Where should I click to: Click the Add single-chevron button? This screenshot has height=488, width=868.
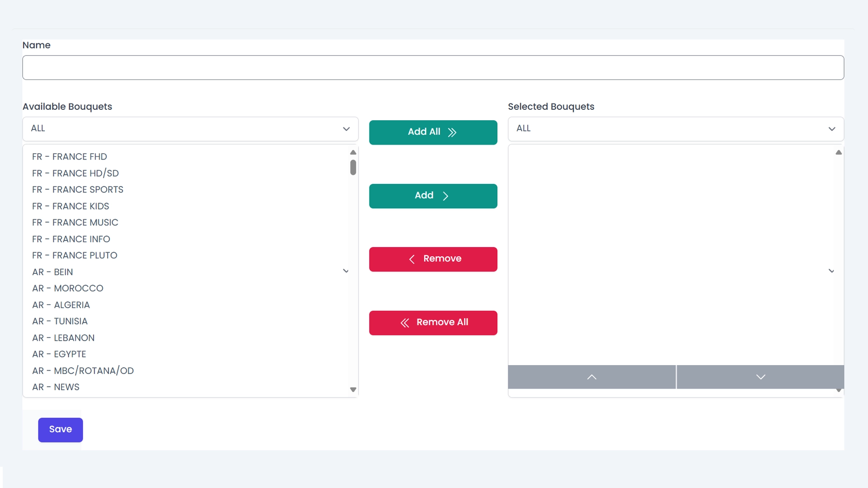433,196
